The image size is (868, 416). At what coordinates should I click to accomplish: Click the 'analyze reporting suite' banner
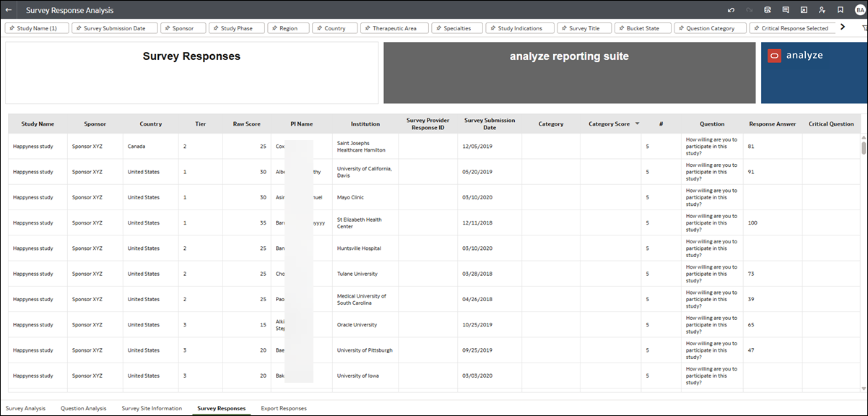[x=569, y=72]
